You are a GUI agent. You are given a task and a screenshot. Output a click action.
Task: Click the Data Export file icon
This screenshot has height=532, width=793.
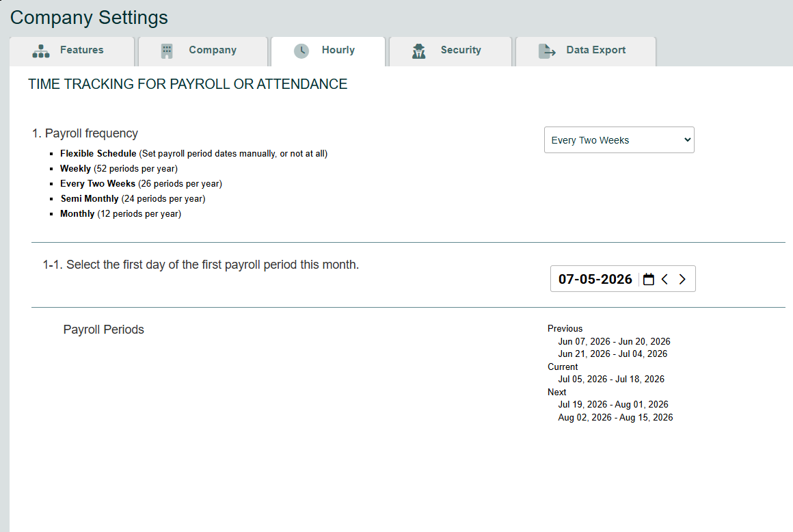(x=547, y=51)
